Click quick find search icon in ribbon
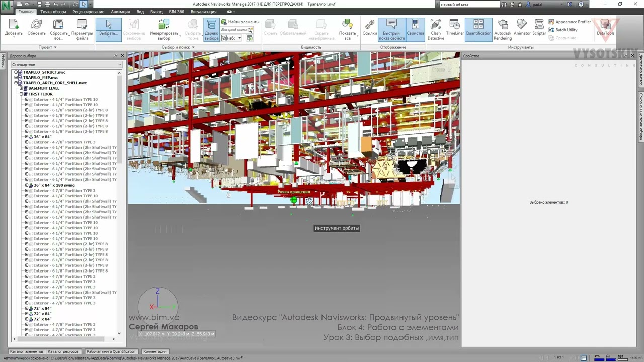The height and width of the screenshot is (362, 644). (250, 30)
